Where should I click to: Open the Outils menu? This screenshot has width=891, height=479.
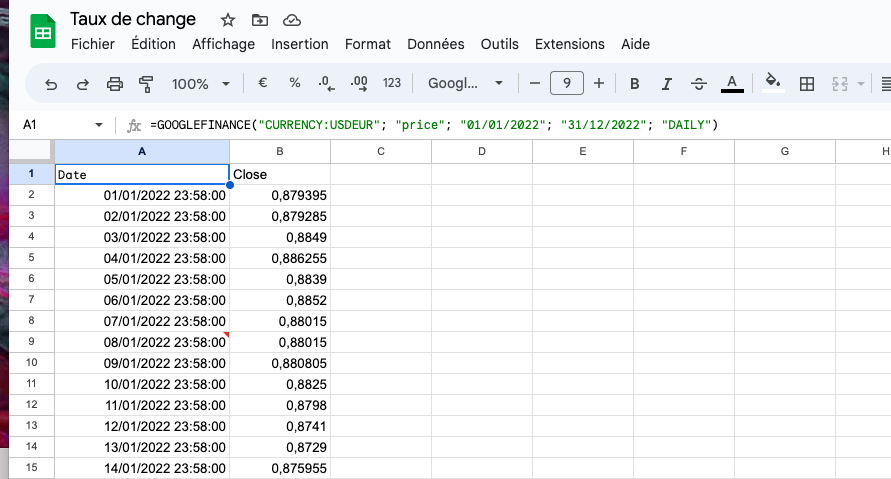click(x=499, y=44)
